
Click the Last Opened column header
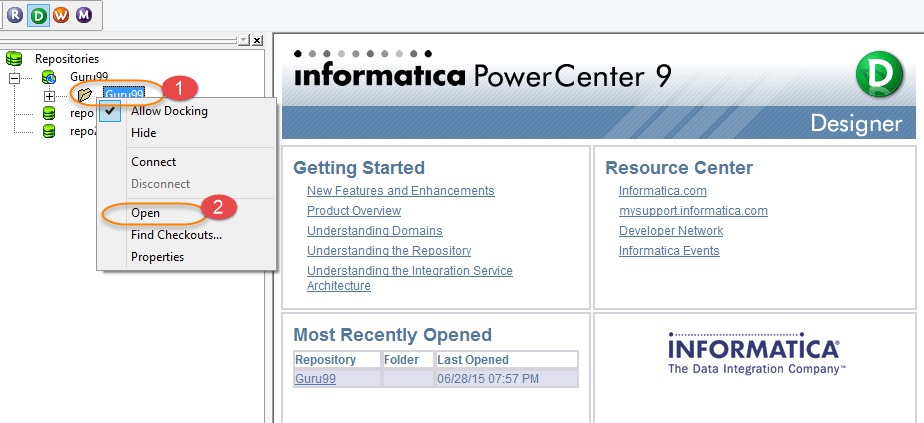pyautogui.click(x=507, y=360)
